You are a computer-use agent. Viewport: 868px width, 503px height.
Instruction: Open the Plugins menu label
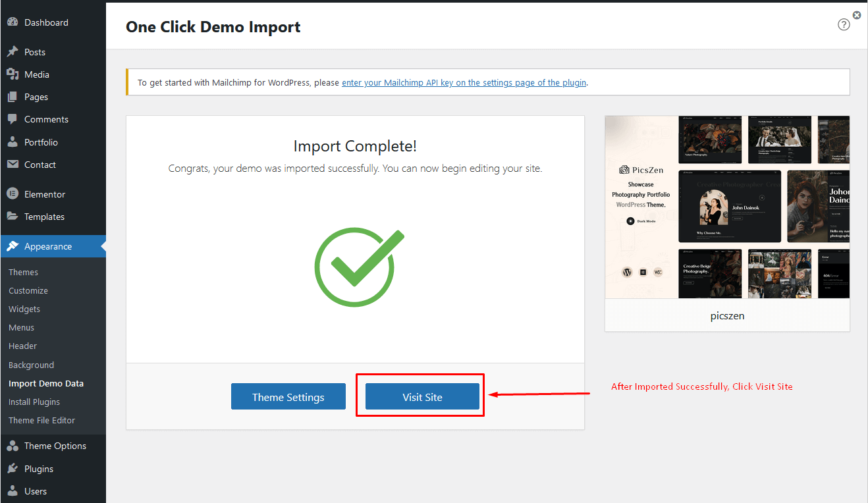[39, 469]
